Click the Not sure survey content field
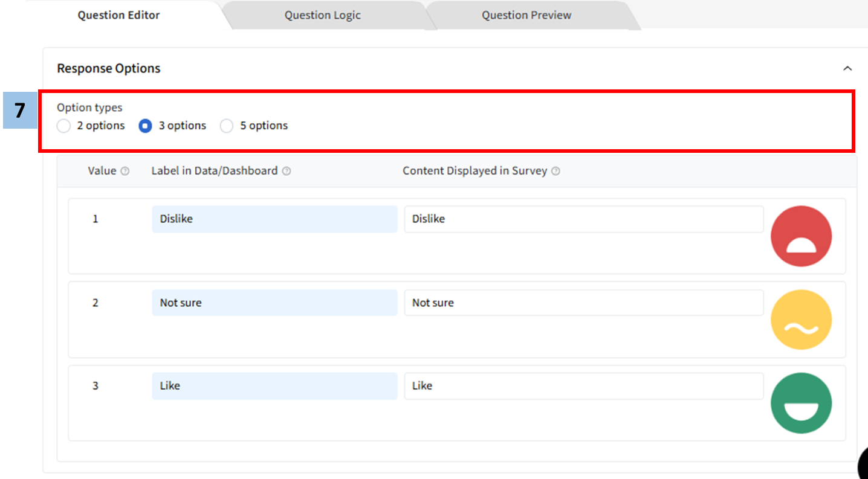The image size is (868, 479). click(583, 303)
